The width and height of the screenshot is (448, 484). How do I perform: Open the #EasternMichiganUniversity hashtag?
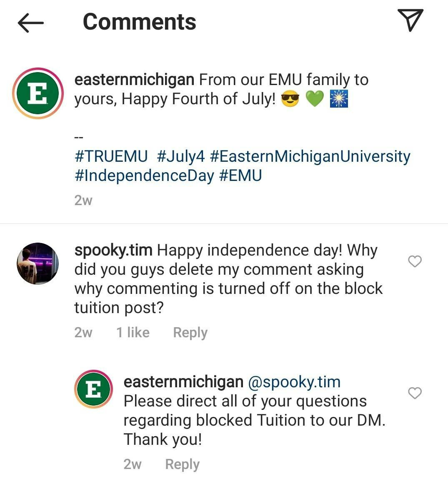[310, 156]
